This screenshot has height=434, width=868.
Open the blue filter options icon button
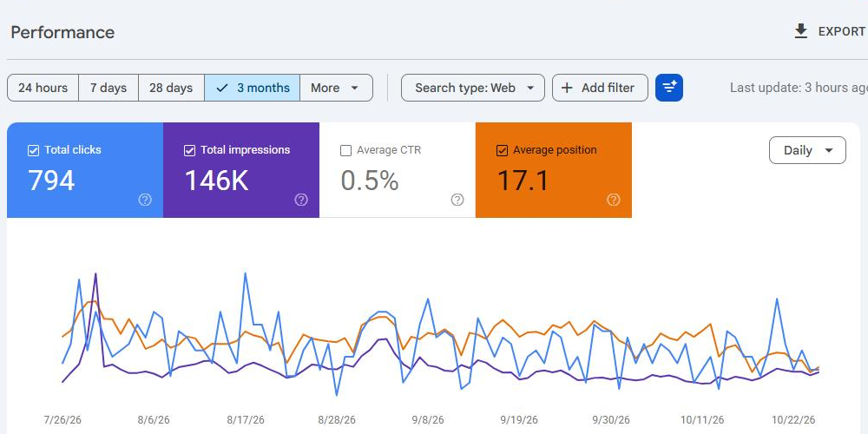[668, 88]
